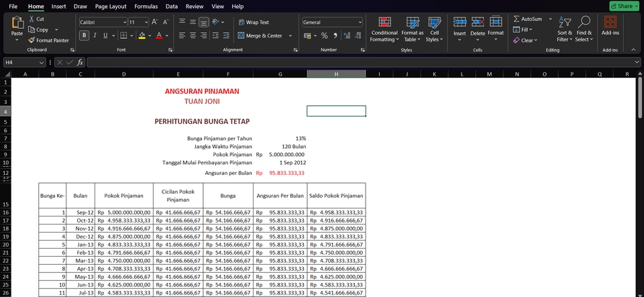Click the Top Align icon

182,22
